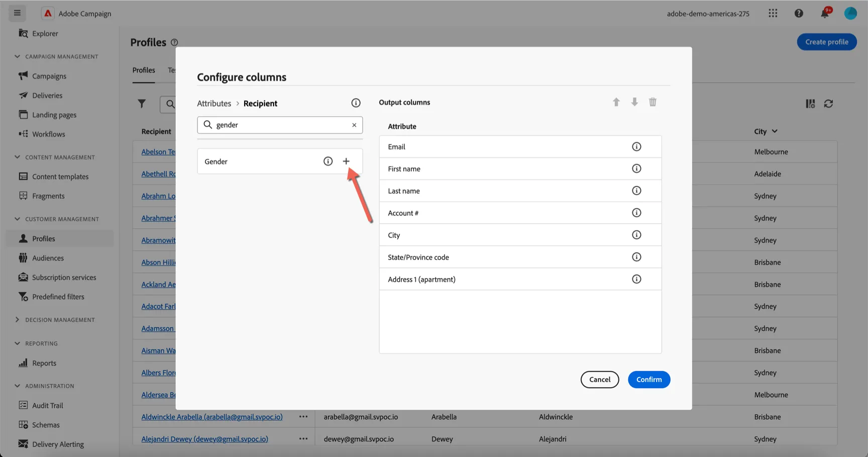The image size is (868, 457).
Task: View info for State/Province code column
Action: 636,257
